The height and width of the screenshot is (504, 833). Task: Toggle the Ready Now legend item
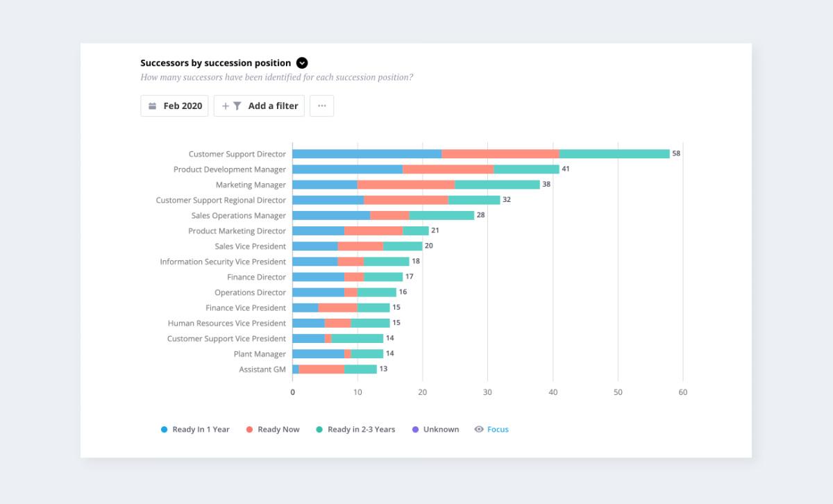tap(273, 429)
